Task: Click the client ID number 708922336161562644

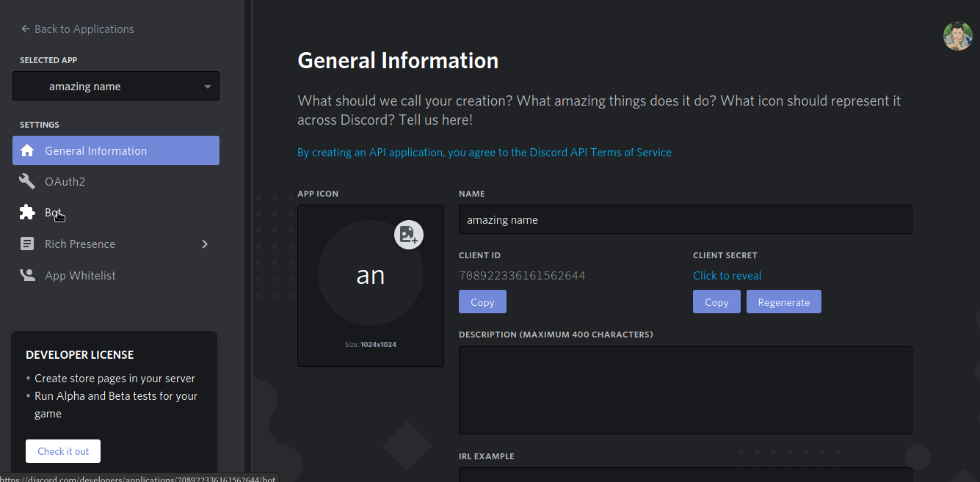Action: (522, 276)
